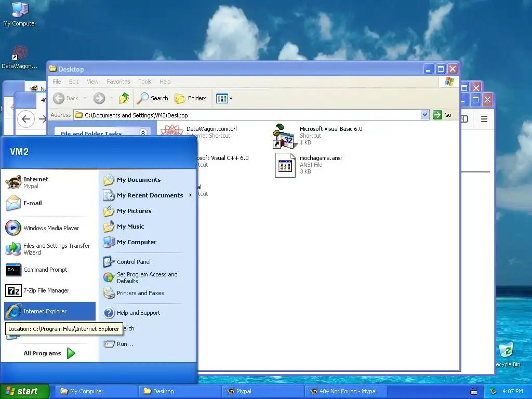Switch to My Computer taskbar button
Image resolution: width=532 pixels, height=399 pixels.
(96, 391)
